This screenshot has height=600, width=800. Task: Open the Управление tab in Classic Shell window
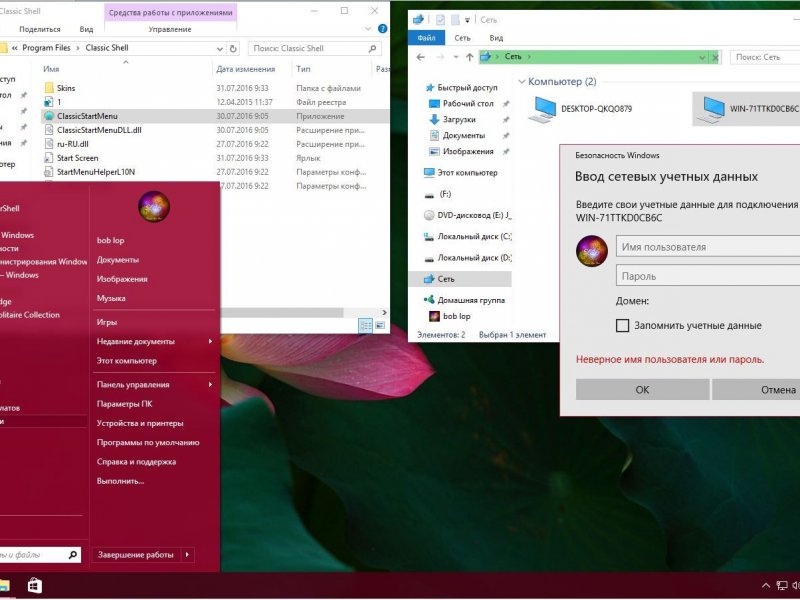click(170, 29)
